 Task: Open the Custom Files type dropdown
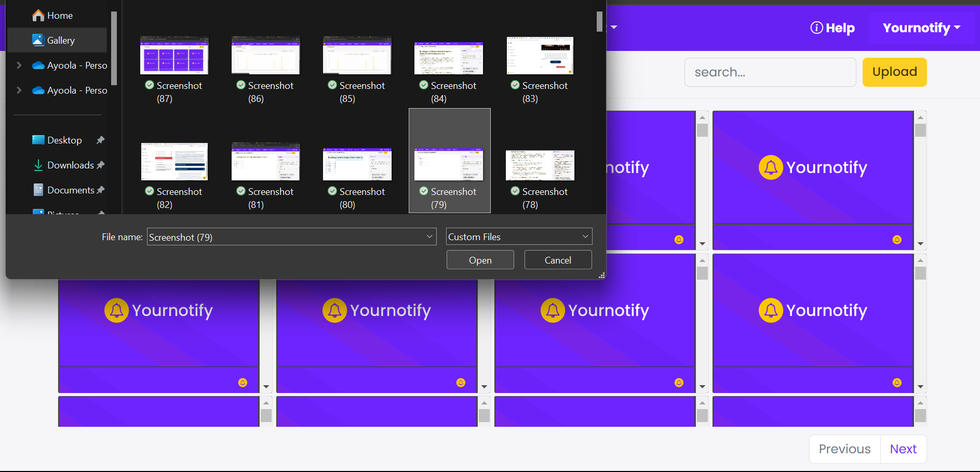click(x=519, y=237)
